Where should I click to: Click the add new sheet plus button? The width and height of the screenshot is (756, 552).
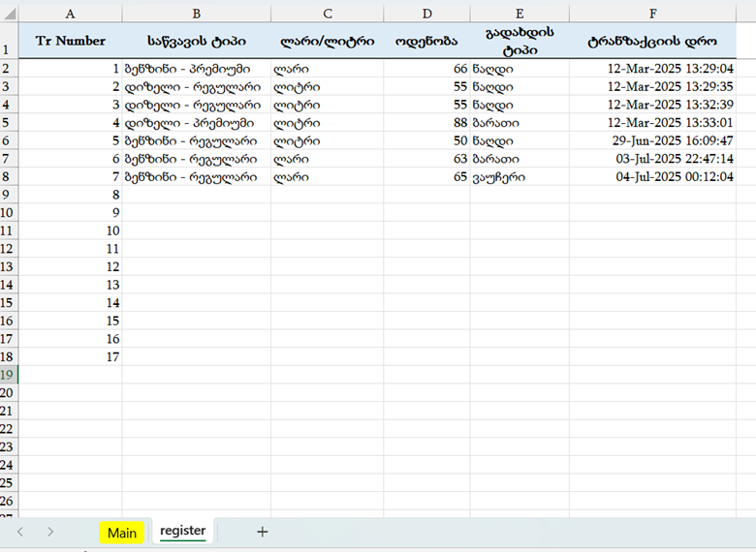click(x=262, y=532)
